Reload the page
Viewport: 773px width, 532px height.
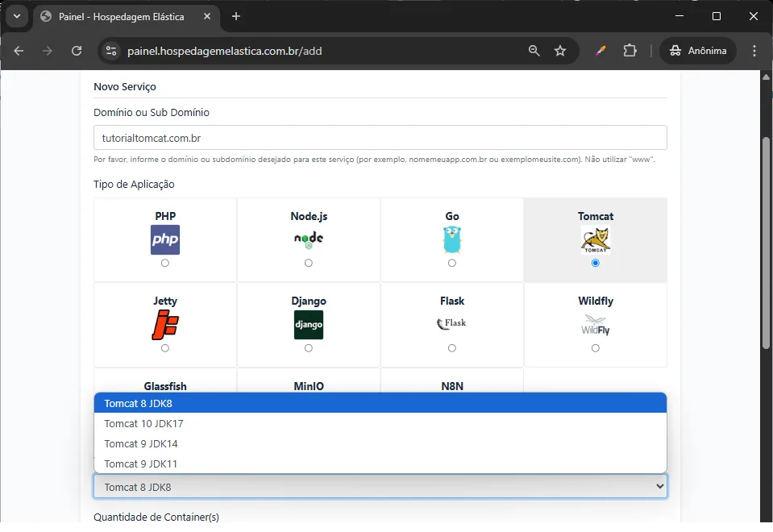[77, 51]
